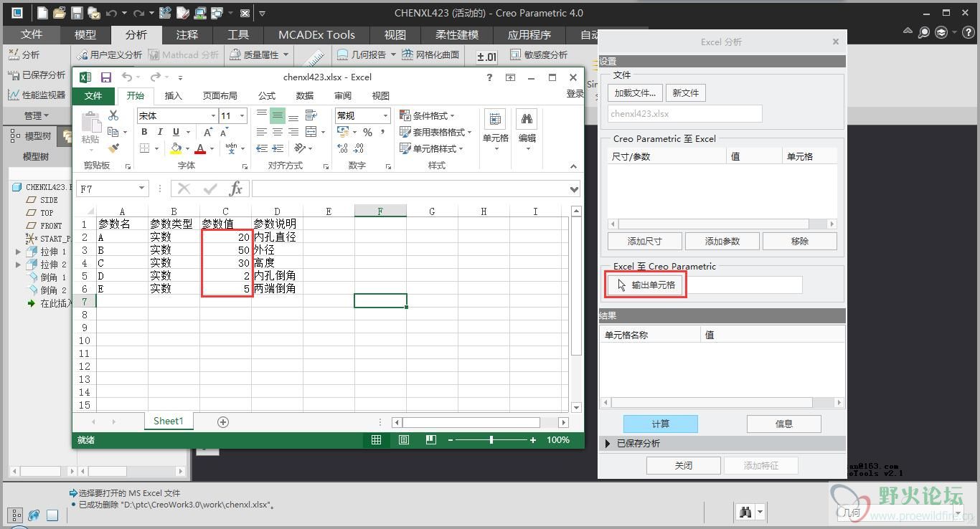
Task: Open font size dropdown showing 11
Action: [242, 115]
